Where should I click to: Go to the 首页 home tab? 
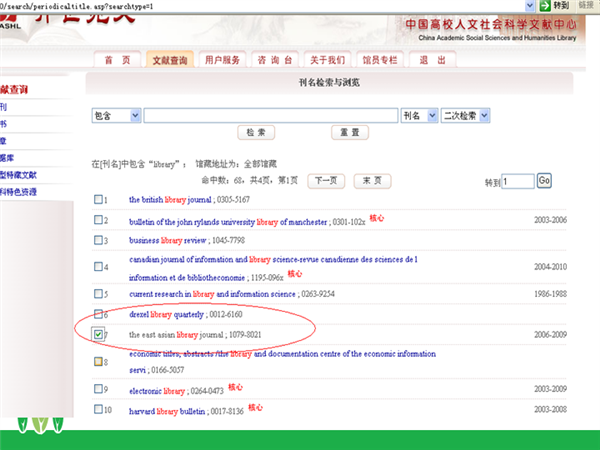pos(117,60)
